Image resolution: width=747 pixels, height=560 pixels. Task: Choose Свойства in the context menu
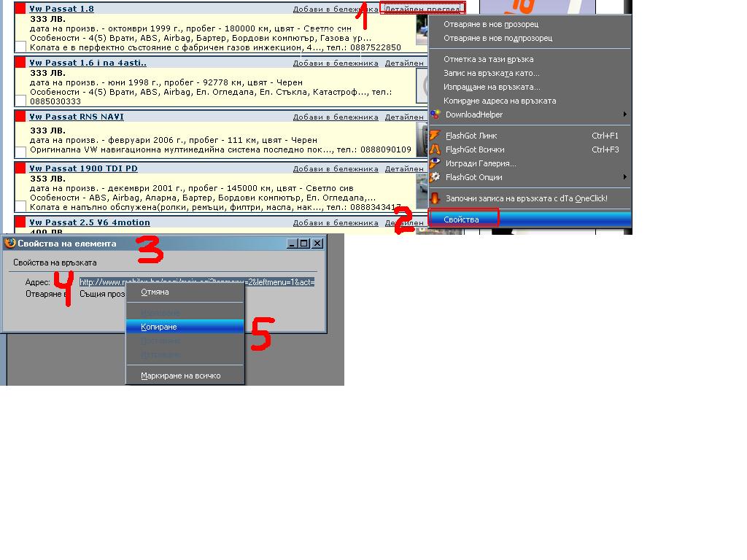coord(462,219)
